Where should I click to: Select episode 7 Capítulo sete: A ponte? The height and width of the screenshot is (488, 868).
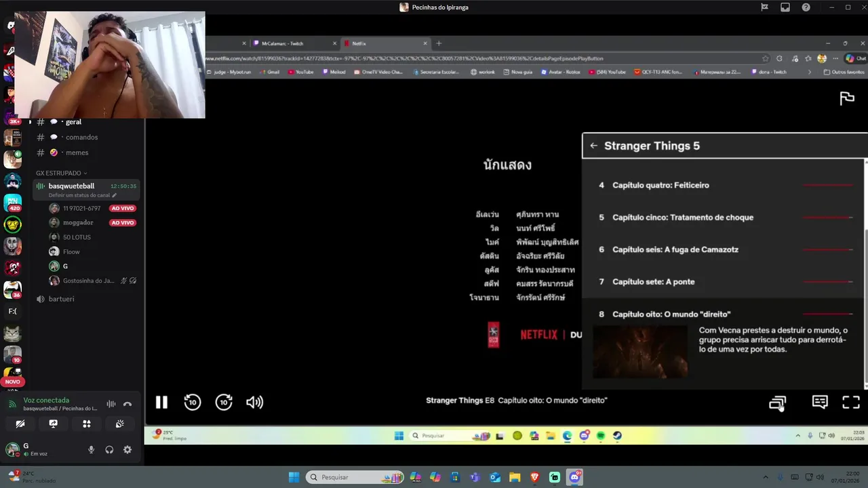(x=724, y=282)
